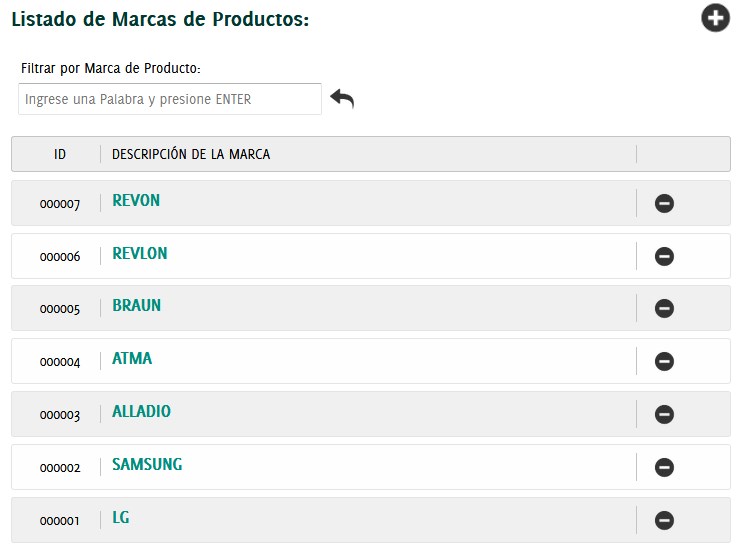Click the minus icon beside SAMSUNG
Viewport: 750px width, 558px height.
[x=664, y=467]
